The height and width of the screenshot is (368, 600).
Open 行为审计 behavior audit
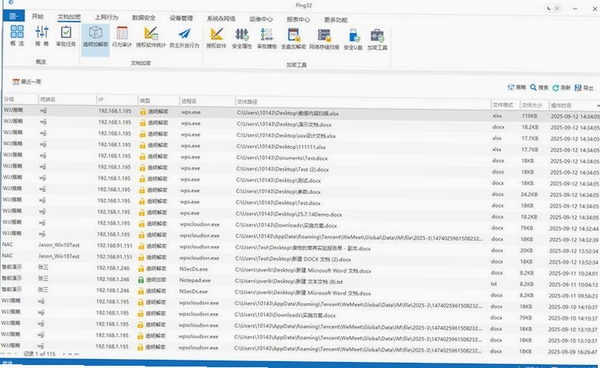coord(122,37)
